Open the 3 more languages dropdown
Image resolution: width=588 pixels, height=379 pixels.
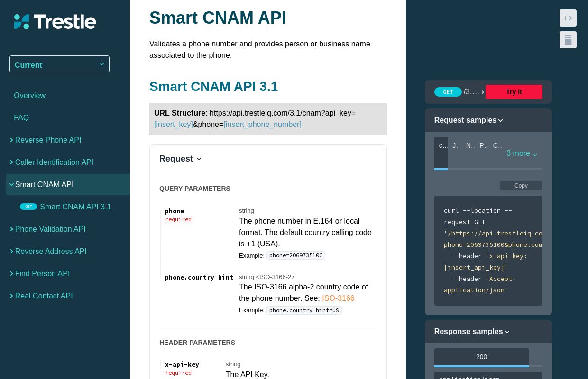point(522,153)
